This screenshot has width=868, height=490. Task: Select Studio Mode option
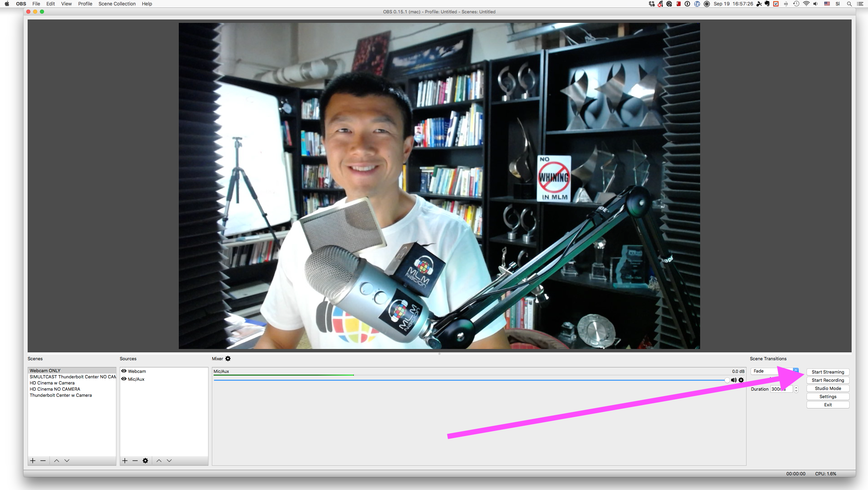click(x=827, y=388)
